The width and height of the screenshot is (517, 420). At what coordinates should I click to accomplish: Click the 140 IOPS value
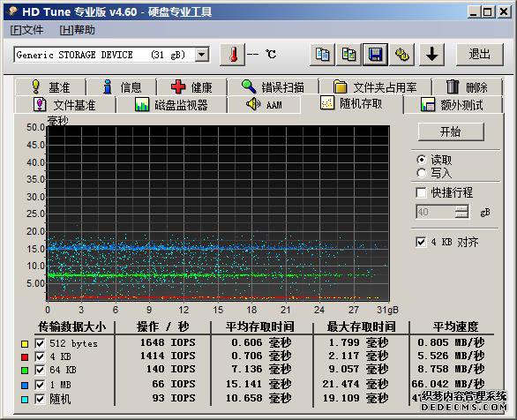pos(171,369)
